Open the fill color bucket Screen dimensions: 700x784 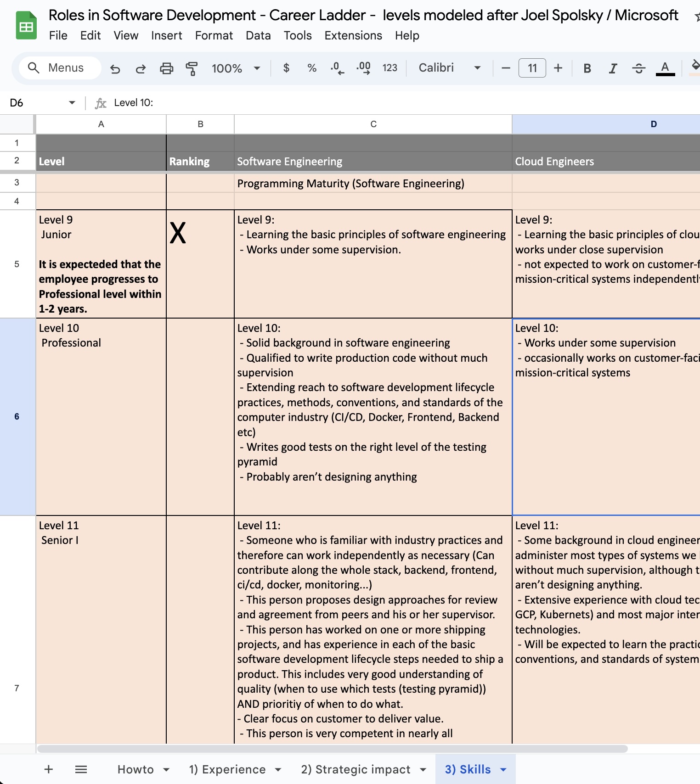694,68
